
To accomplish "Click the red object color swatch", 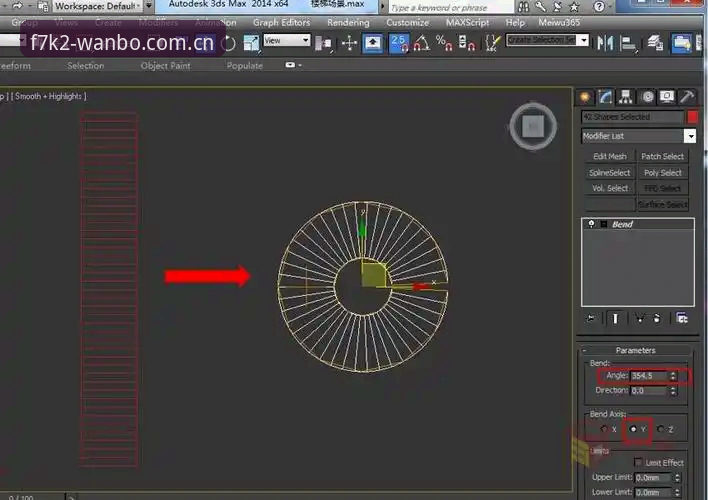I will pos(692,117).
